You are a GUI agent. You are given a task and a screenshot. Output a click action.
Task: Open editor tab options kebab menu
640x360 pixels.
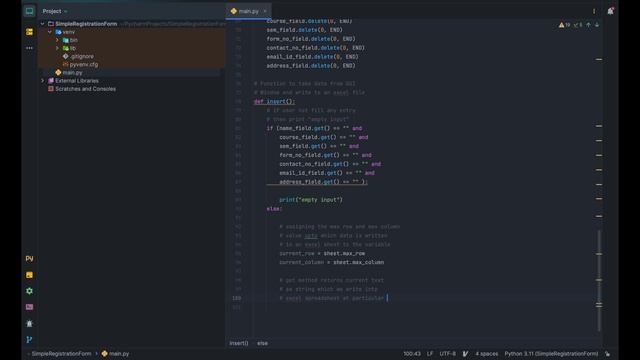(x=594, y=11)
